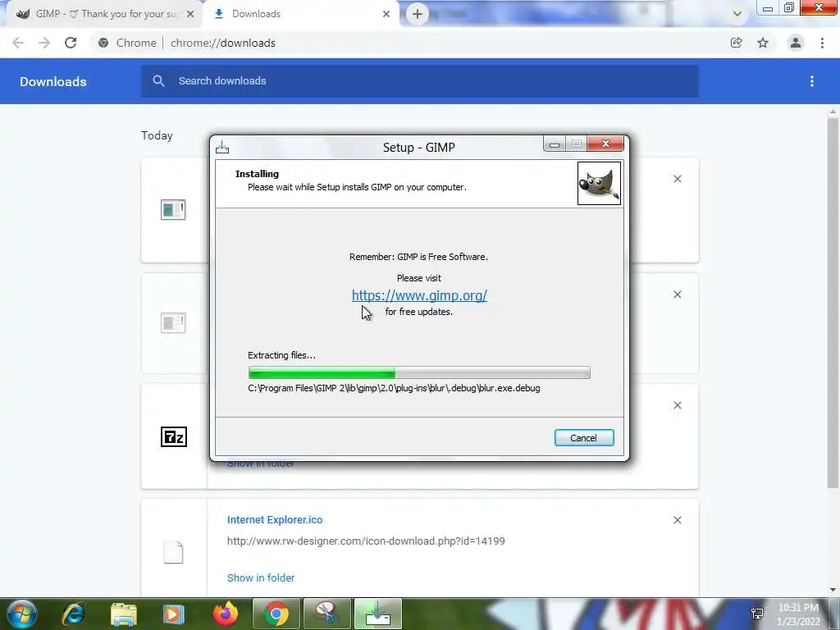Click the GIMP installer progress bar
This screenshot has width=840, height=630.
tap(419, 372)
